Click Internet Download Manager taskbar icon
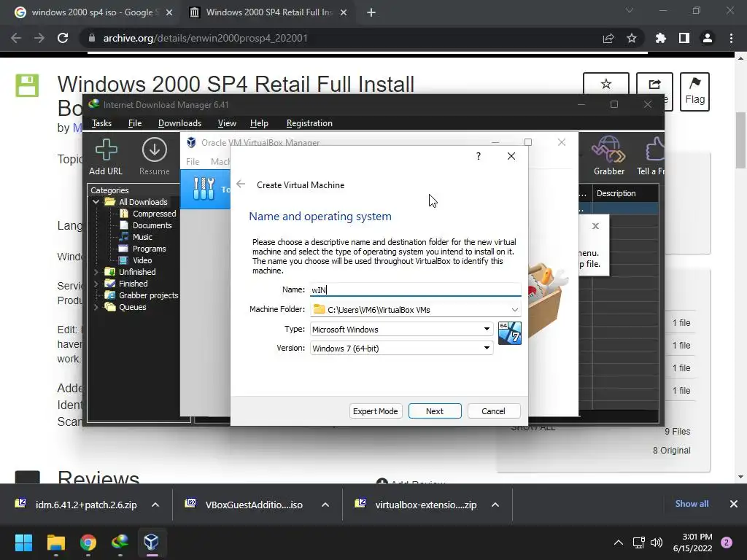Viewport: 747px width, 560px height. coord(120,542)
